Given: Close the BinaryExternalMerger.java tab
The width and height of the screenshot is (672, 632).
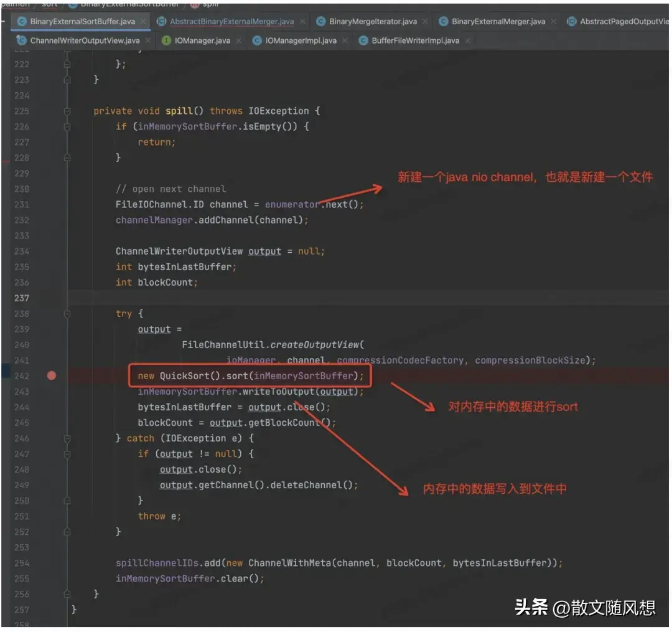Looking at the screenshot, I should pyautogui.click(x=553, y=21).
